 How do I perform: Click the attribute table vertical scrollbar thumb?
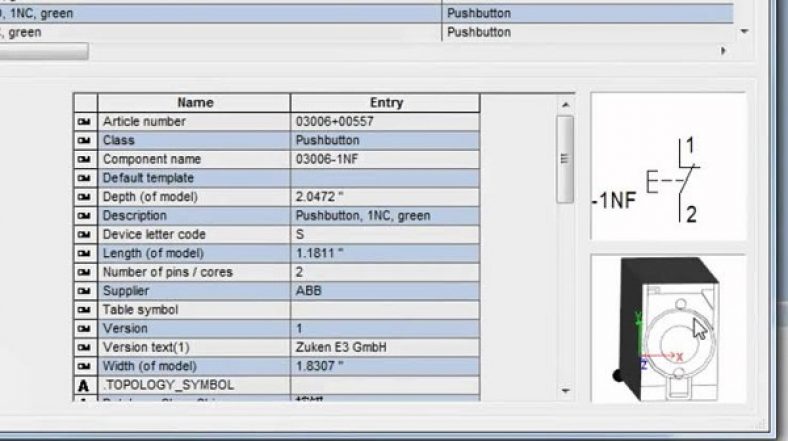pos(565,159)
